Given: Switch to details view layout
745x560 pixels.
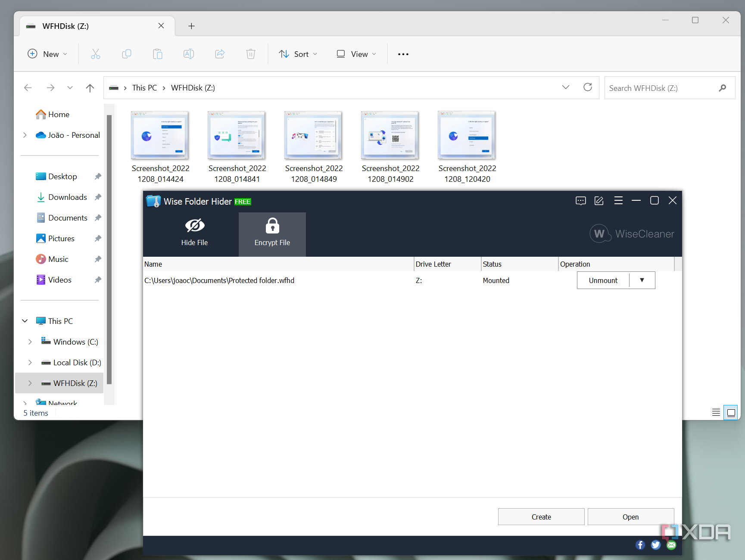Looking at the screenshot, I should (716, 412).
